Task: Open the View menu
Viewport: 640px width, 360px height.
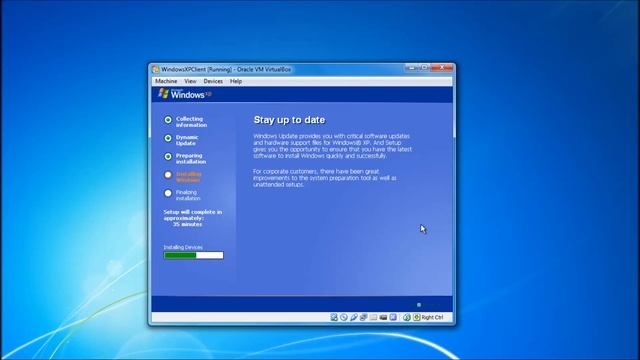Action: coord(190,81)
